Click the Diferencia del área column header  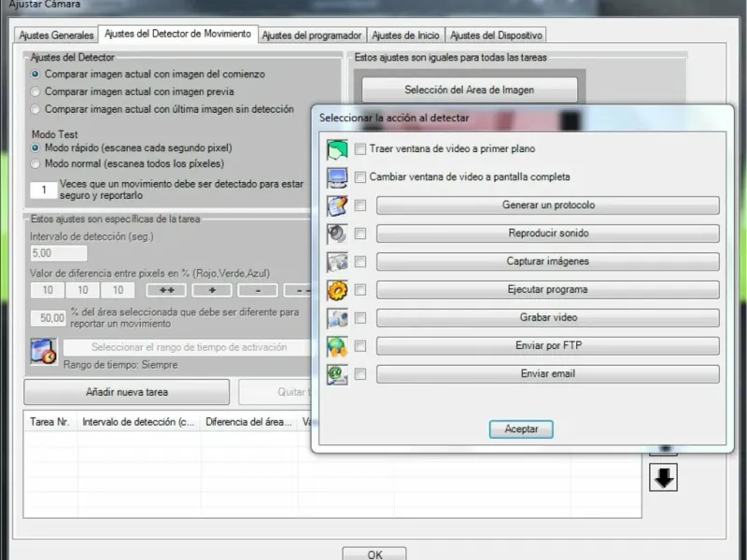(249, 422)
